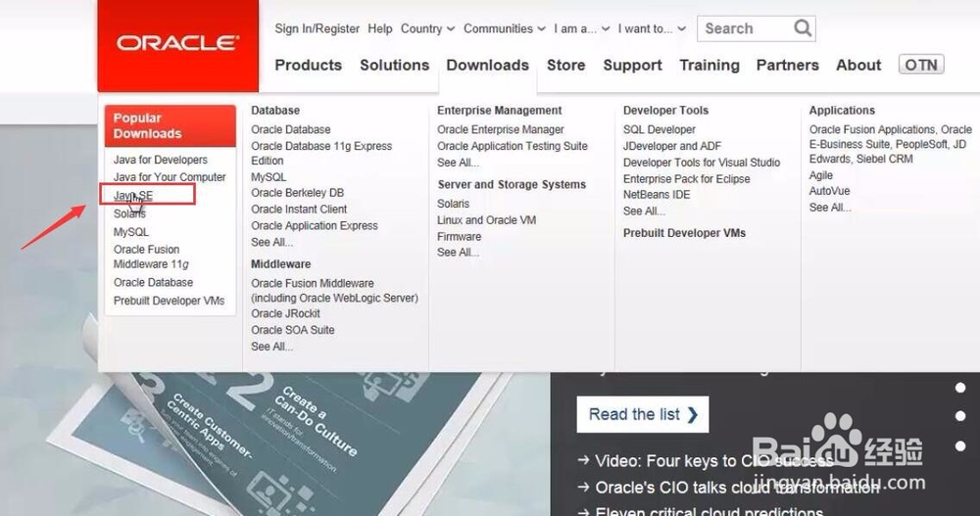Open Developer Tools for Visual Studio
This screenshot has height=516, width=980.
point(702,163)
